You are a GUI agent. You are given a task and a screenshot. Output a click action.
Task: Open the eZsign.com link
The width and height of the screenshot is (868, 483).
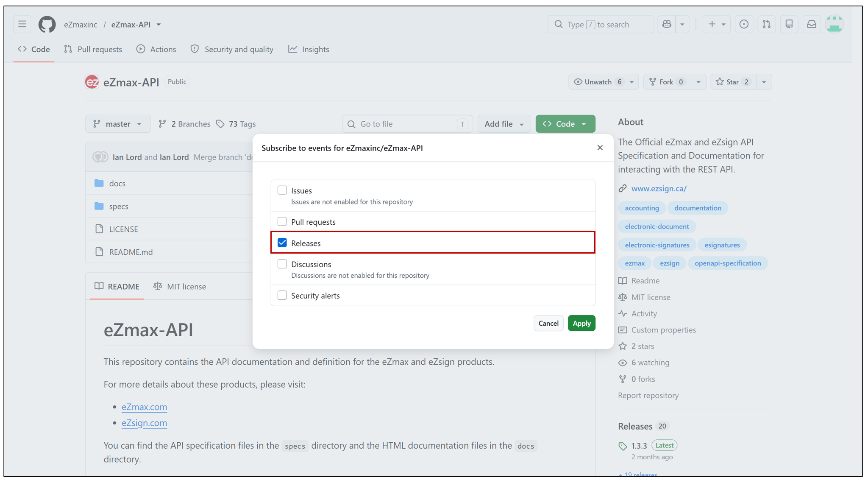pyautogui.click(x=145, y=423)
